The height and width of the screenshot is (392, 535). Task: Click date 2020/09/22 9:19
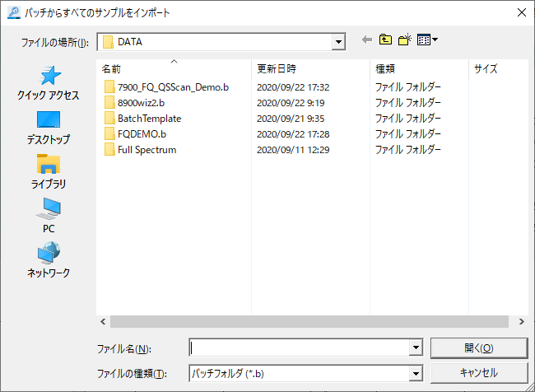tap(291, 103)
